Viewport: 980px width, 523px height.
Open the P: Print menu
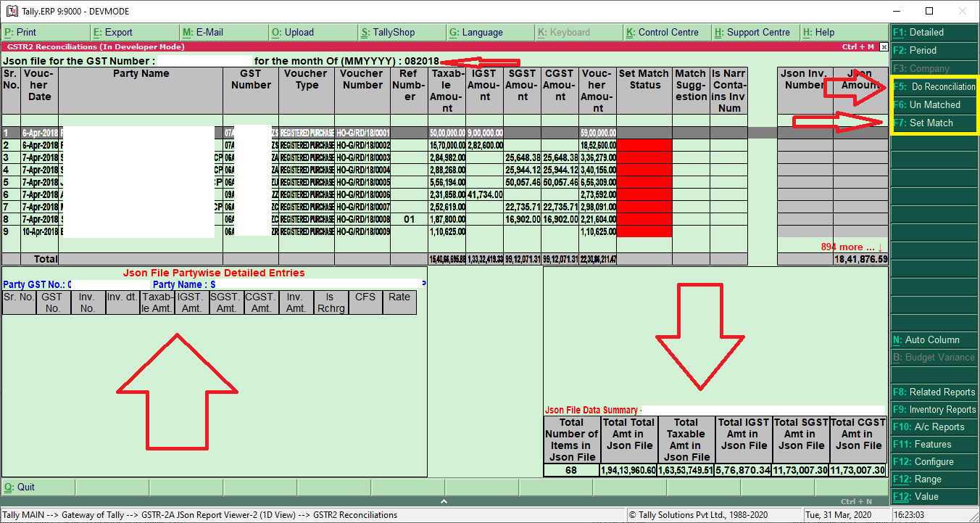coord(46,33)
